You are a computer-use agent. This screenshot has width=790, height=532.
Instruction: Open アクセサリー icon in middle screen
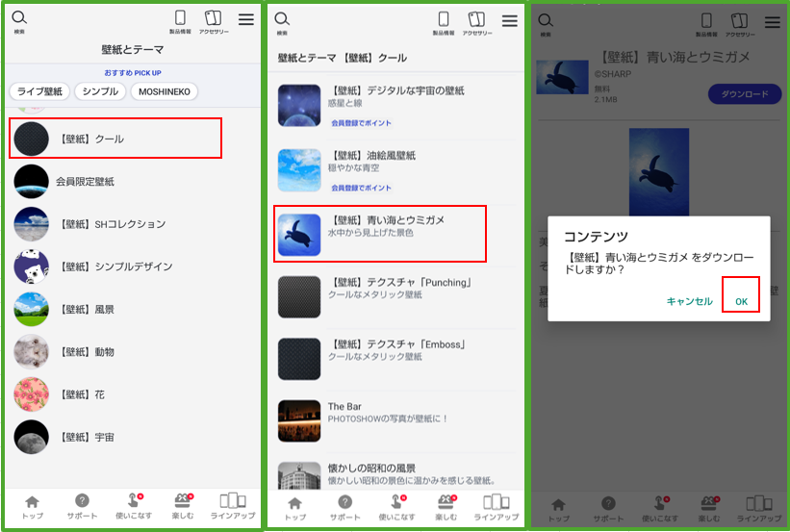(477, 24)
